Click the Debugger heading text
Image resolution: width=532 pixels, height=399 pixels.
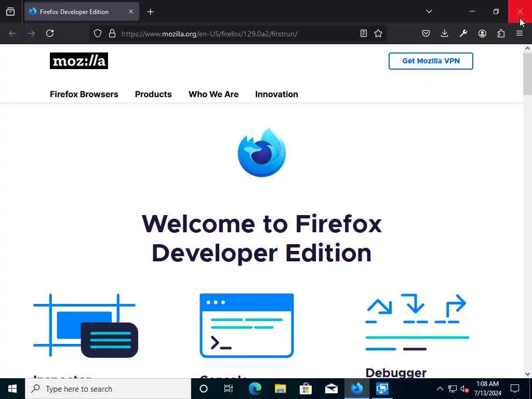tap(396, 373)
